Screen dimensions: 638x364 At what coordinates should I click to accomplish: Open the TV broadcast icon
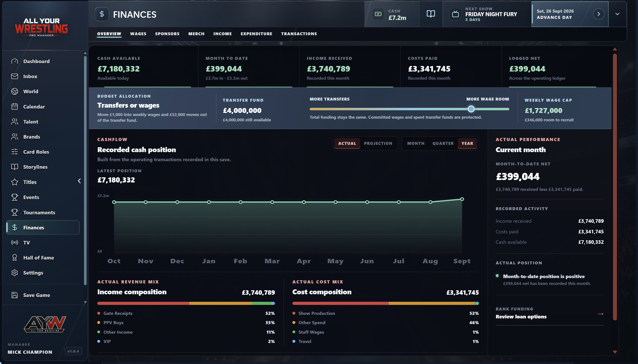(14, 242)
